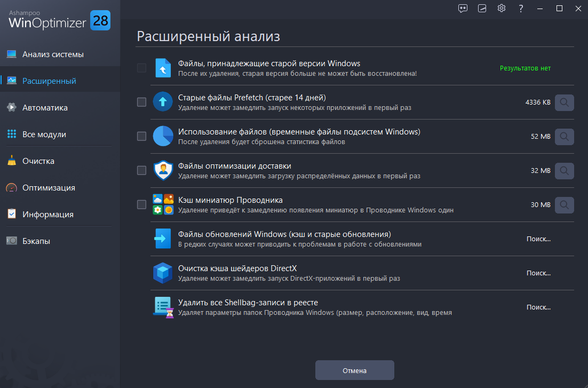
Task: Click title Файлы, принадлежащие старой версии Windows
Action: point(269,64)
